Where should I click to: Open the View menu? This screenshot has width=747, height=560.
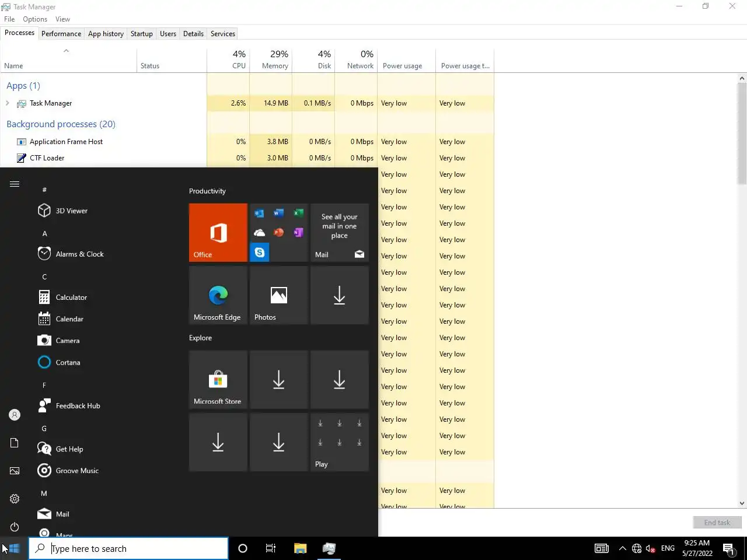pos(62,19)
